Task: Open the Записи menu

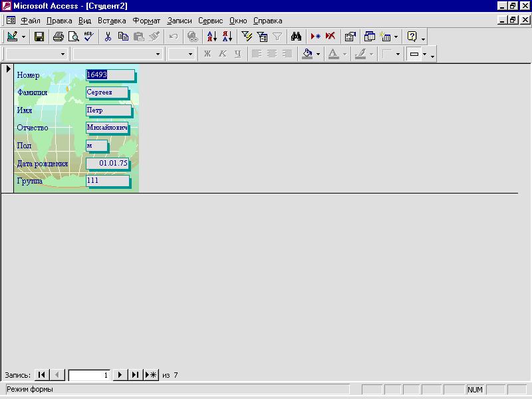Action: click(180, 21)
